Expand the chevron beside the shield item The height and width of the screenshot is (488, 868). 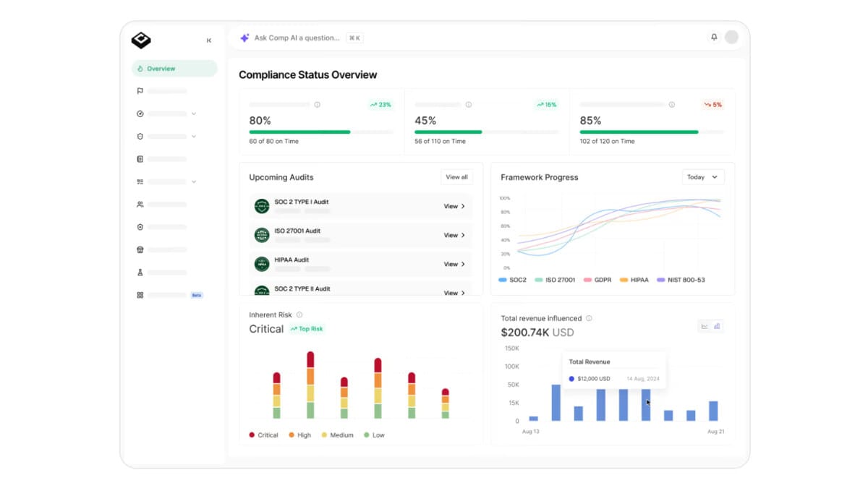(x=194, y=136)
